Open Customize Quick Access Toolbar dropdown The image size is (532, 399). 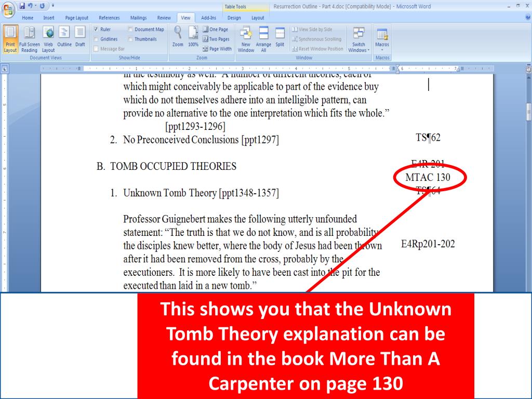tap(53, 6)
